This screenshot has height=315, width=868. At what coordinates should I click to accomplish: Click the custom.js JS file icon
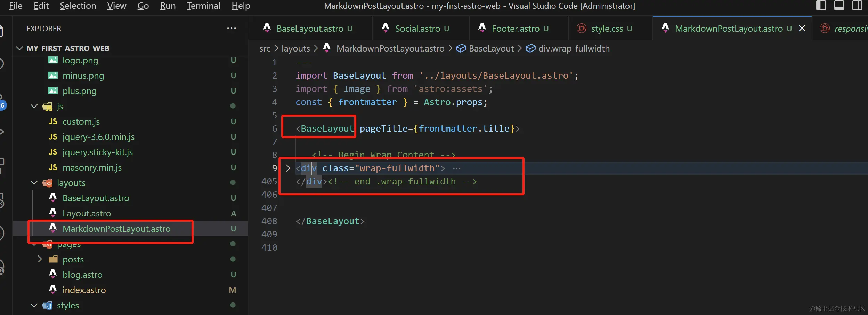[53, 121]
